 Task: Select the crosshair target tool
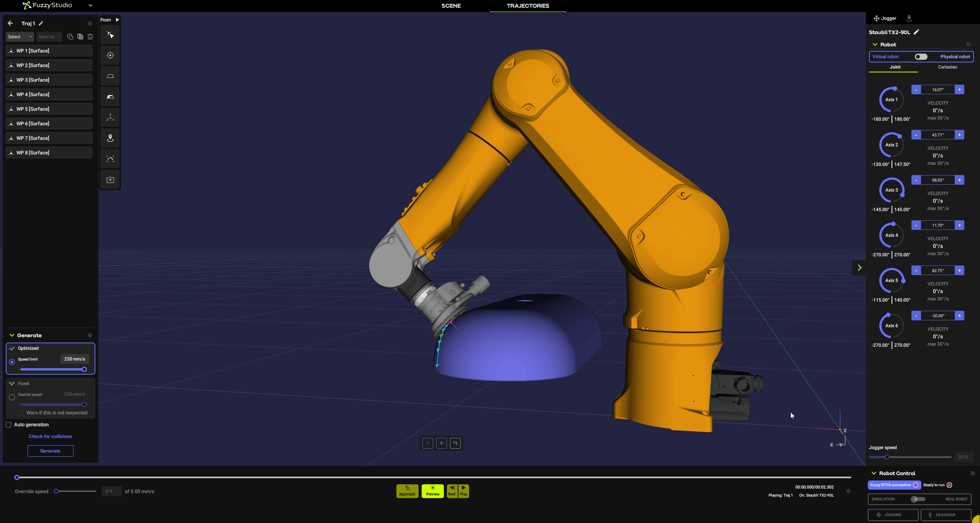[110, 56]
